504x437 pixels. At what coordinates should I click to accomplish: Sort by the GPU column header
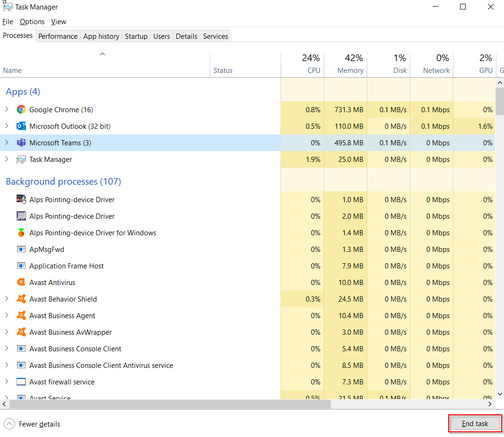click(475, 65)
